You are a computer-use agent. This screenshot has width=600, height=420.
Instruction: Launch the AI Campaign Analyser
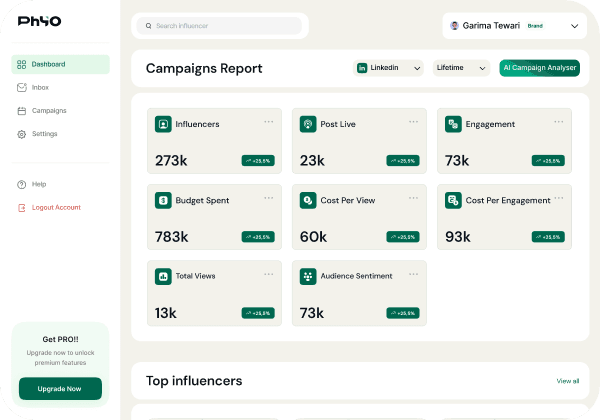point(539,68)
